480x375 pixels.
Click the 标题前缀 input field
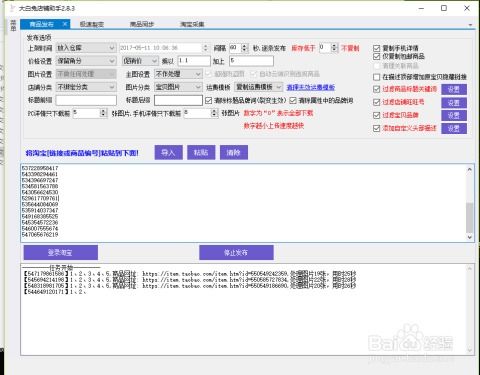point(86,100)
